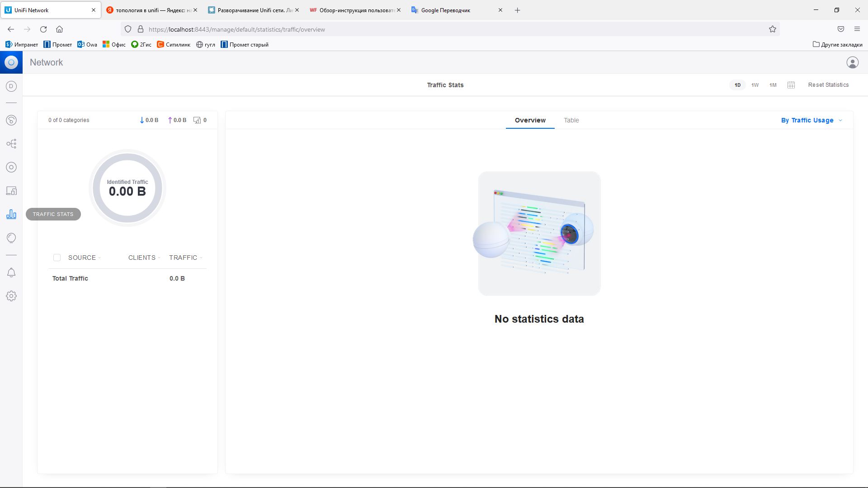Check the Source select-all checkbox
The width and height of the screenshot is (868, 488).
click(x=57, y=258)
